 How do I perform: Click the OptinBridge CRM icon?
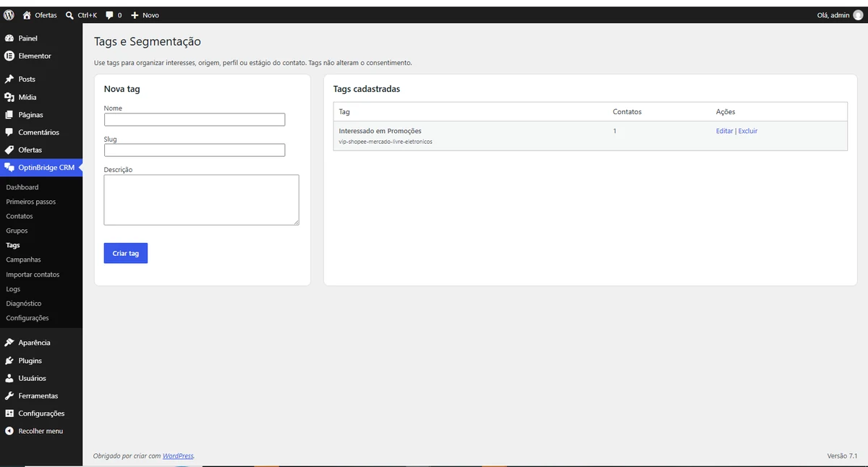click(x=9, y=168)
